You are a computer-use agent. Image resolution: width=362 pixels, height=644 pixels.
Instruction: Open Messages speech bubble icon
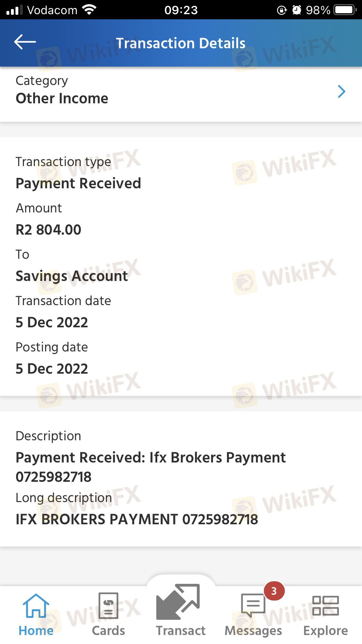point(253,605)
